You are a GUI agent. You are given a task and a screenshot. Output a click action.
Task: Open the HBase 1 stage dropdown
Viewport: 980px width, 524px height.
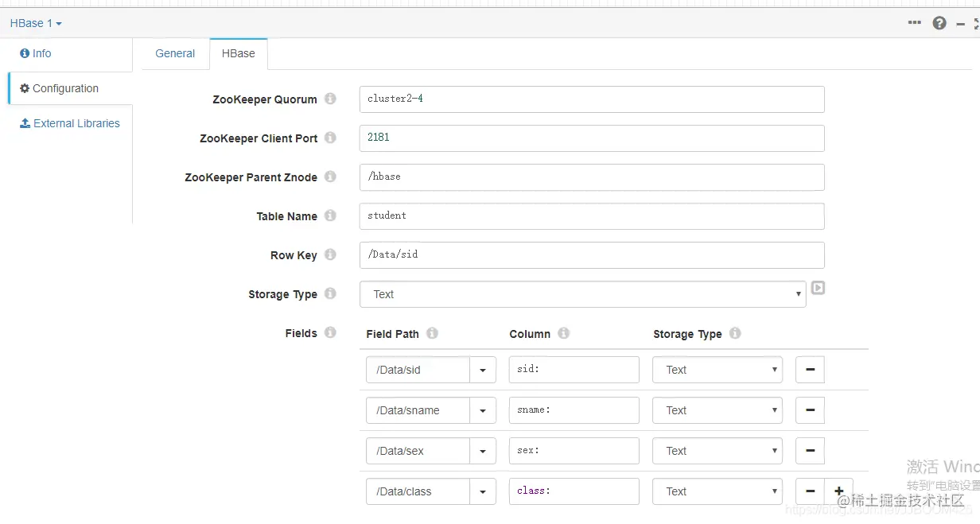pyautogui.click(x=36, y=23)
